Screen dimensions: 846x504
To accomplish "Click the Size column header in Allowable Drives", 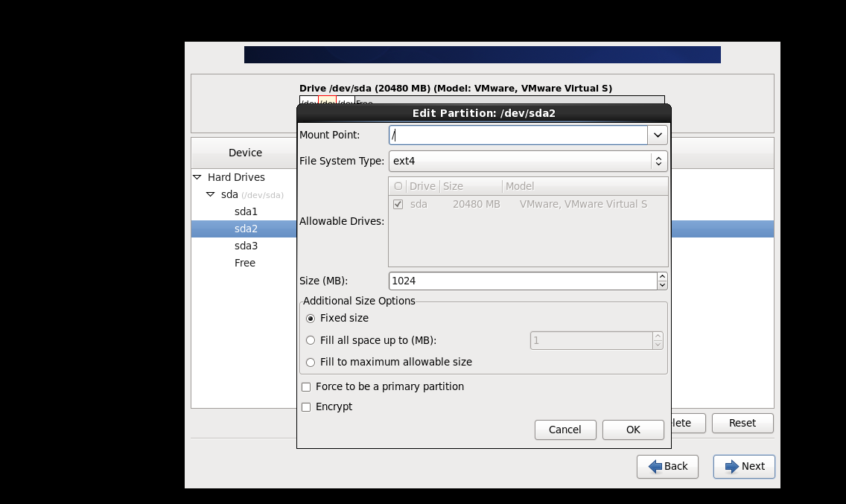I will tap(471, 186).
